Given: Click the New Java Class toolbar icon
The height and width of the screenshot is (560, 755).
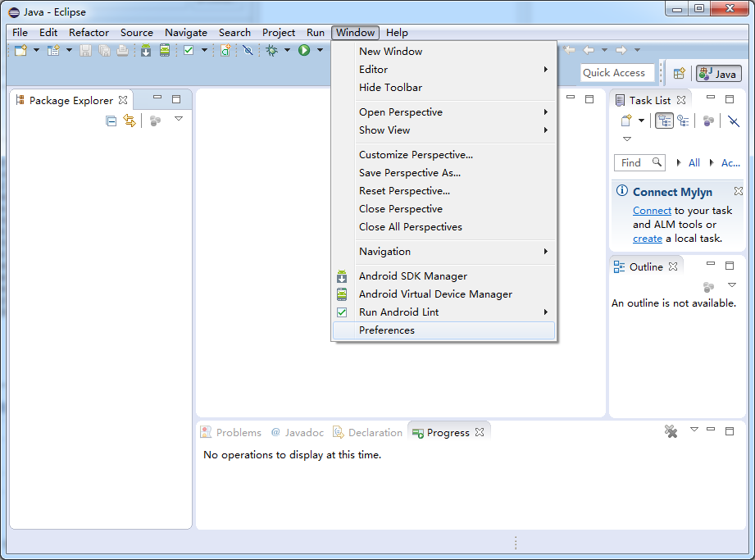Looking at the screenshot, I should point(225,50).
